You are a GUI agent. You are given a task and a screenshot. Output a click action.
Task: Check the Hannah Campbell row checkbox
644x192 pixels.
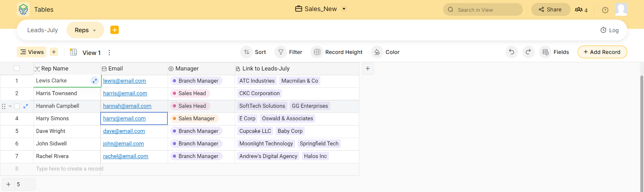click(x=17, y=106)
